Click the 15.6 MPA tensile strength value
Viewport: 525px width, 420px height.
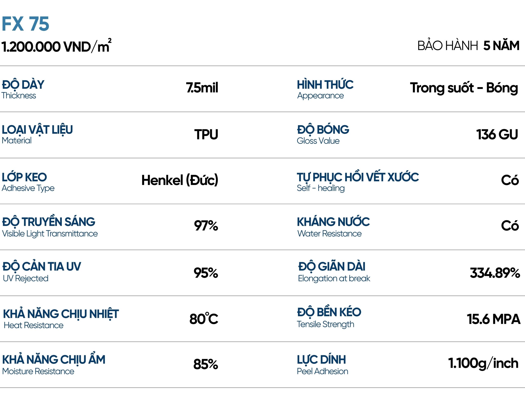pyautogui.click(x=493, y=319)
